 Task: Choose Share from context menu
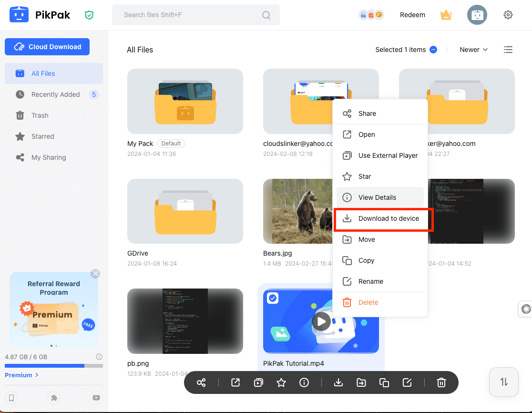(380, 114)
